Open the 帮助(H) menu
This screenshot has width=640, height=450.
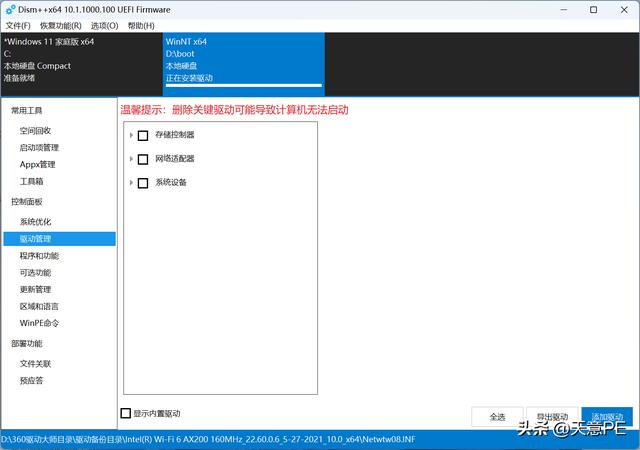click(141, 26)
